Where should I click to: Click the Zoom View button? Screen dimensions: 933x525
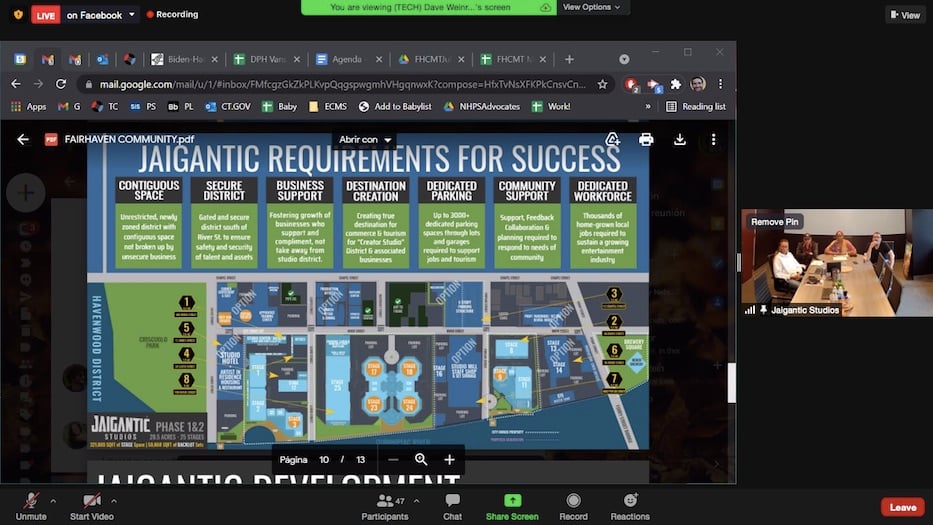905,15
